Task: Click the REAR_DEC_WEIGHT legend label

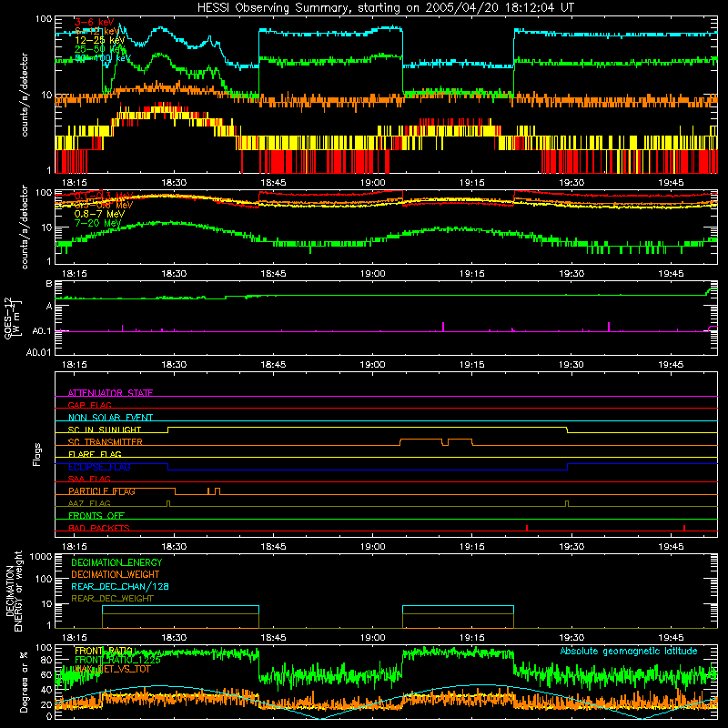Action: (x=112, y=599)
